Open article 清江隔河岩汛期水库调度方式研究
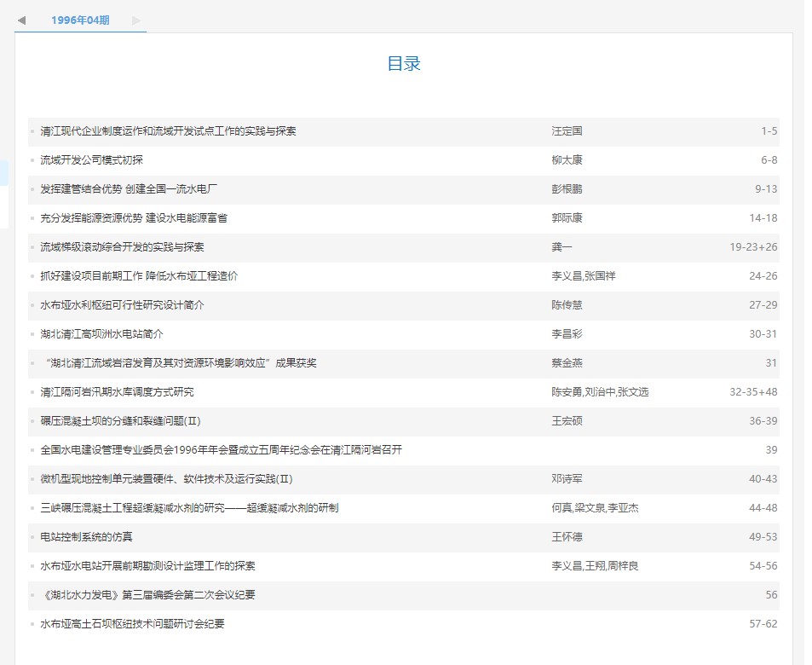812x665 pixels. (117, 392)
